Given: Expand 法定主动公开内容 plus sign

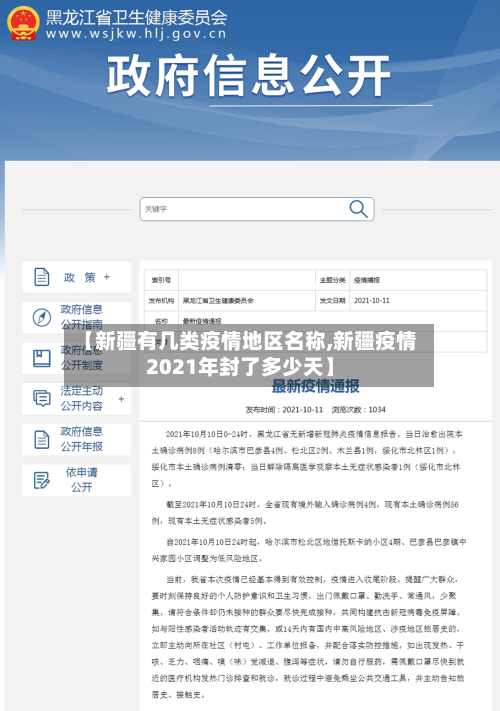Looking at the screenshot, I should (x=121, y=399).
